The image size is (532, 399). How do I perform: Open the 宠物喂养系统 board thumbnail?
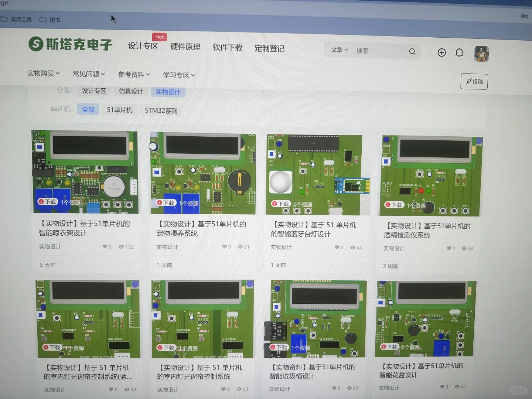[203, 173]
